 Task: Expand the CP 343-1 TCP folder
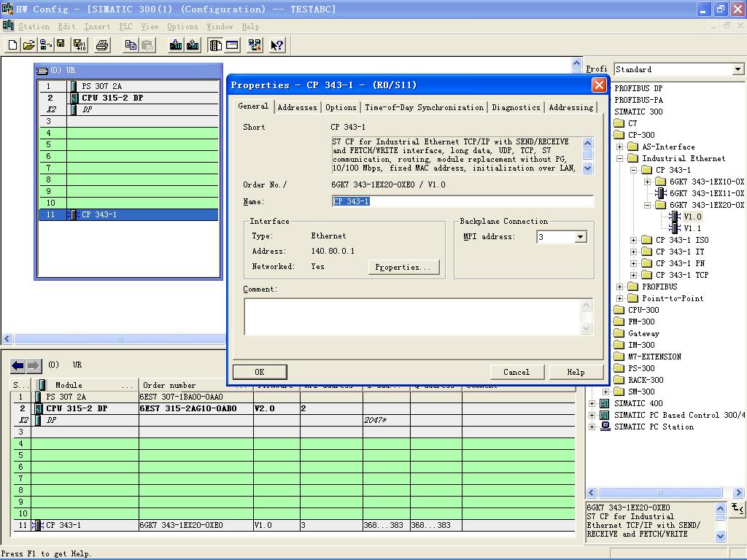(633, 275)
